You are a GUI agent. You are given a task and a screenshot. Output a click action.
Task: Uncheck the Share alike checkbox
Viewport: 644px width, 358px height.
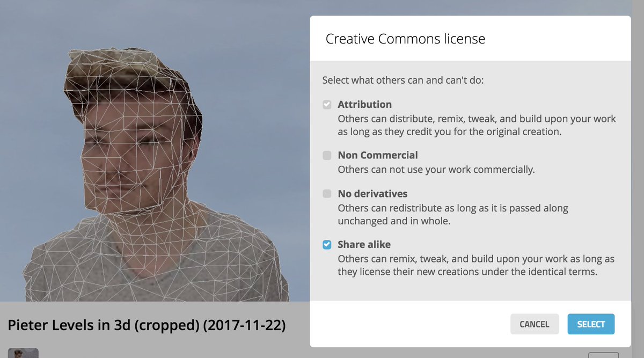(x=327, y=245)
